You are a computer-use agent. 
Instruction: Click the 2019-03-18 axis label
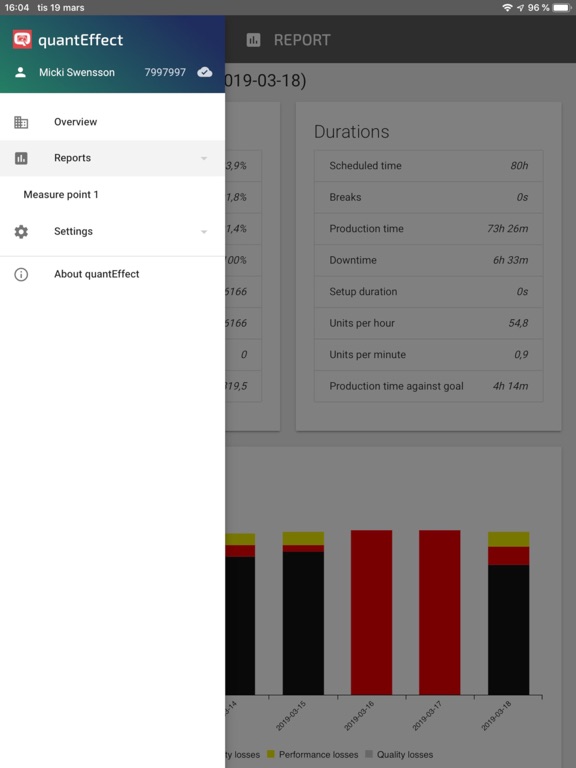pos(496,716)
